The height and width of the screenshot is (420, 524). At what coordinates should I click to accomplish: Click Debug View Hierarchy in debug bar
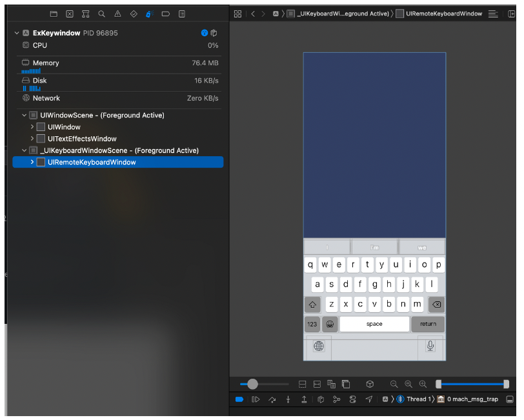click(x=321, y=399)
